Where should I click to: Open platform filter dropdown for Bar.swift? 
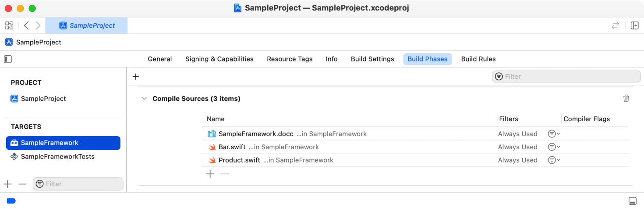click(554, 147)
